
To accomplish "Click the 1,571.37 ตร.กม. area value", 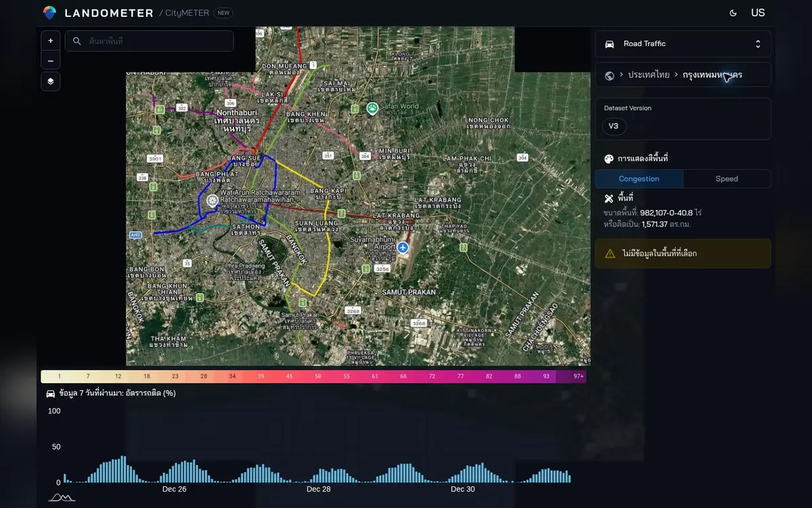I will [x=666, y=224].
